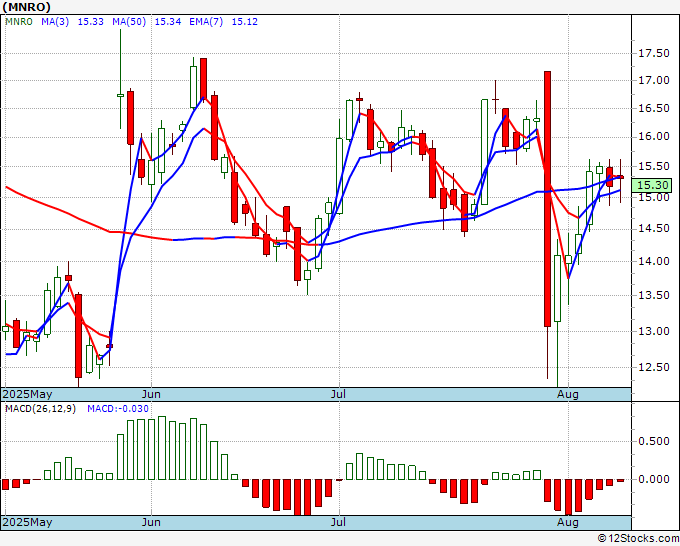This screenshot has width=680, height=546.
Task: Click the Jun label on price chart axis
Action: click(x=151, y=394)
